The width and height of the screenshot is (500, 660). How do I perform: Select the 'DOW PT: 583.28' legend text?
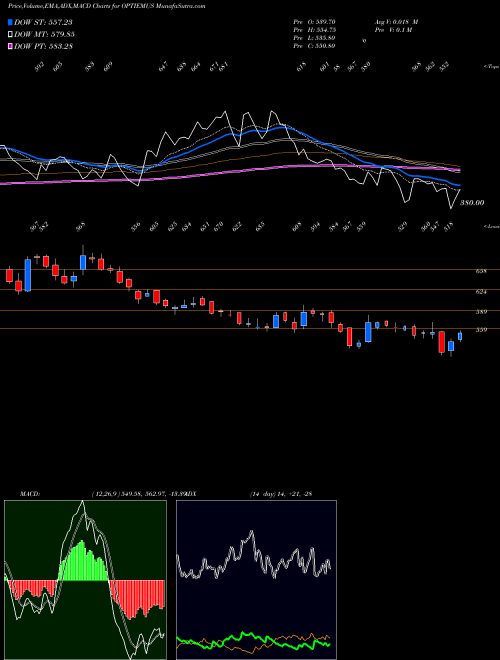coord(43,46)
